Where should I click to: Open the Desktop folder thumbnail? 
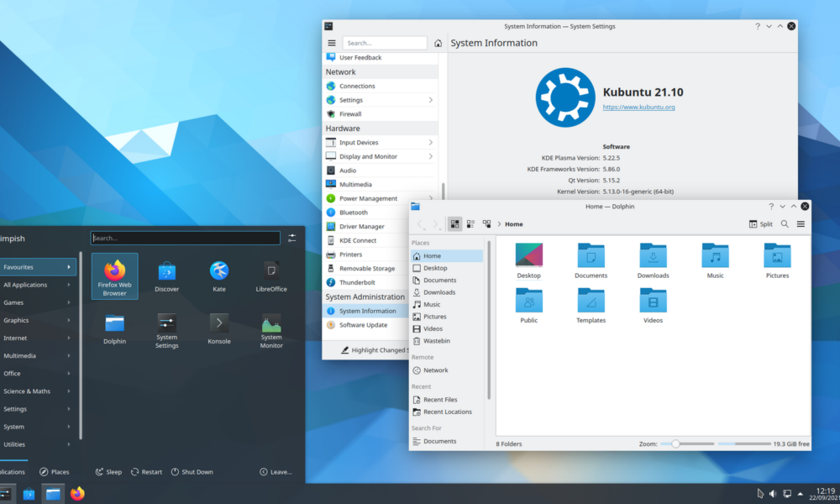[528, 260]
